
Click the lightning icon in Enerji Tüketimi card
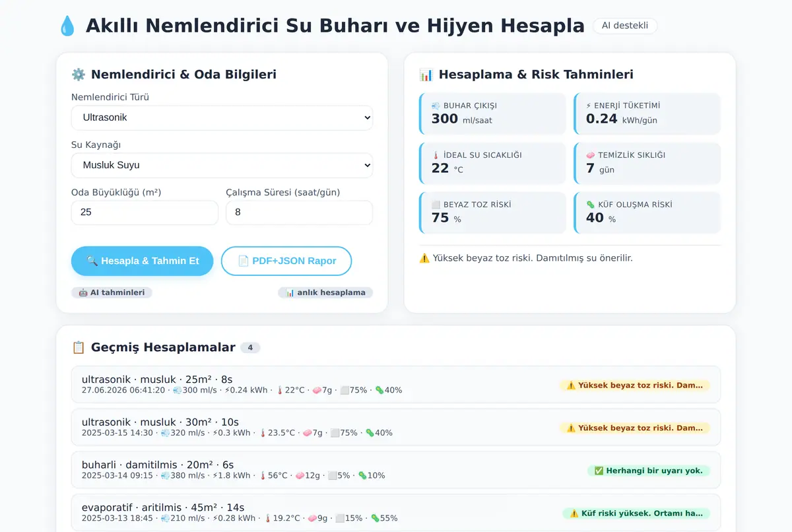589,106
